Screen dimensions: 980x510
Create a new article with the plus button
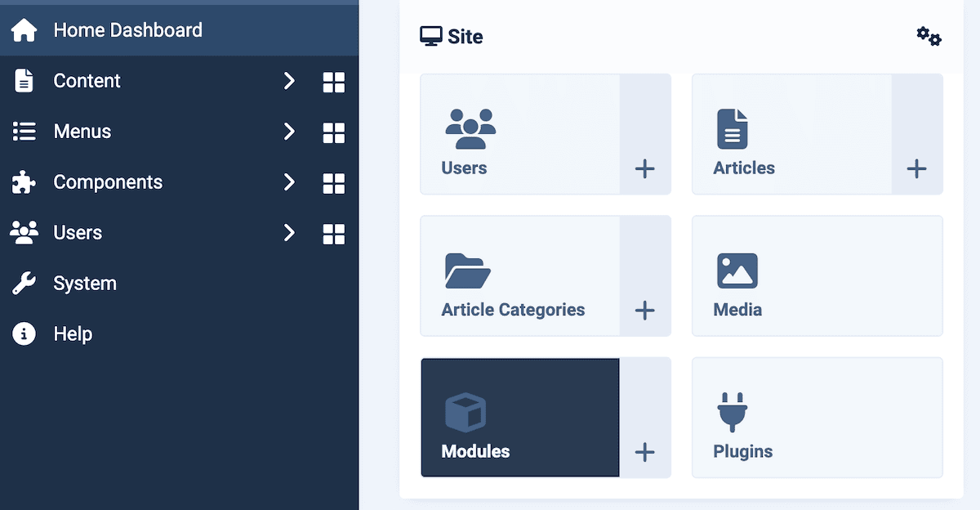[916, 169]
